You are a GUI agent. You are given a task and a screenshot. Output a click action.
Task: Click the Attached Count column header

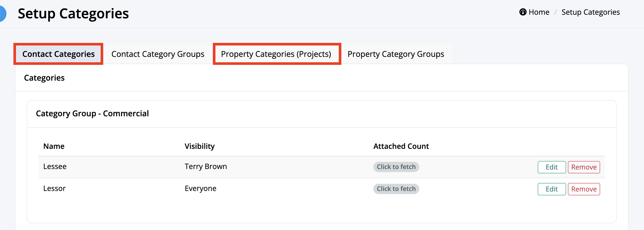coord(401,146)
